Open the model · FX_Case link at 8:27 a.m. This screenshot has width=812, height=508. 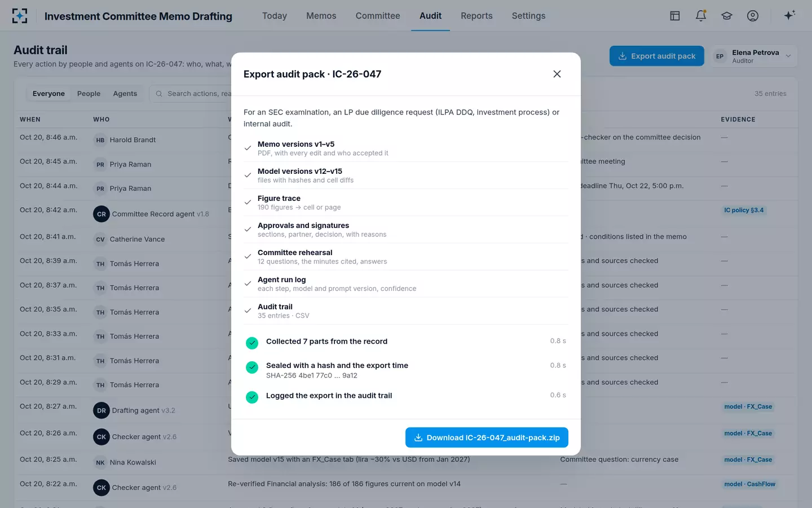748,406
